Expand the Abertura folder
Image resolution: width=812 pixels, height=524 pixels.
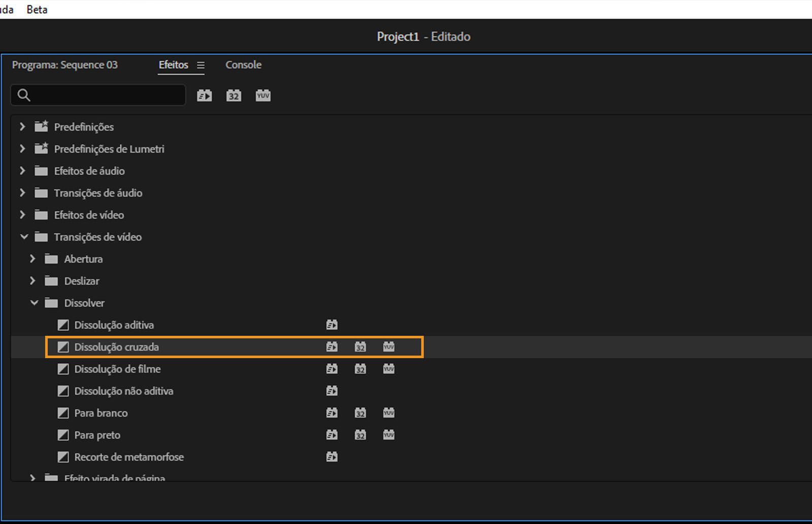click(x=32, y=259)
